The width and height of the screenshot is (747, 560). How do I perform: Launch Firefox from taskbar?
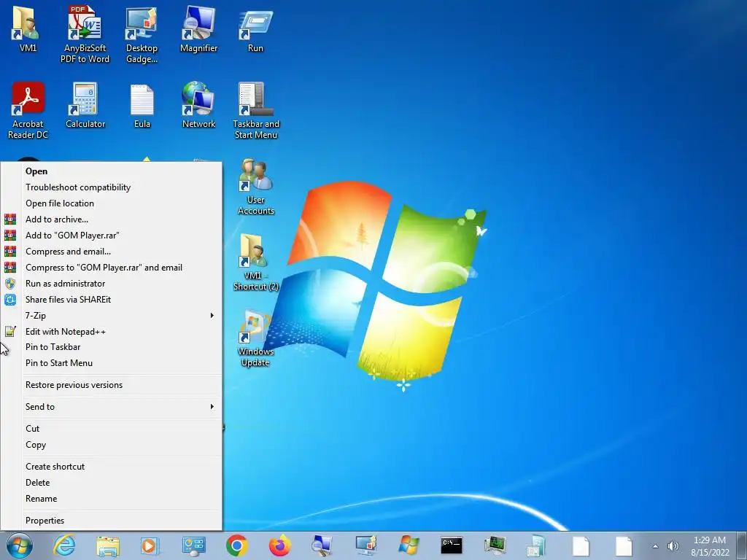point(280,545)
